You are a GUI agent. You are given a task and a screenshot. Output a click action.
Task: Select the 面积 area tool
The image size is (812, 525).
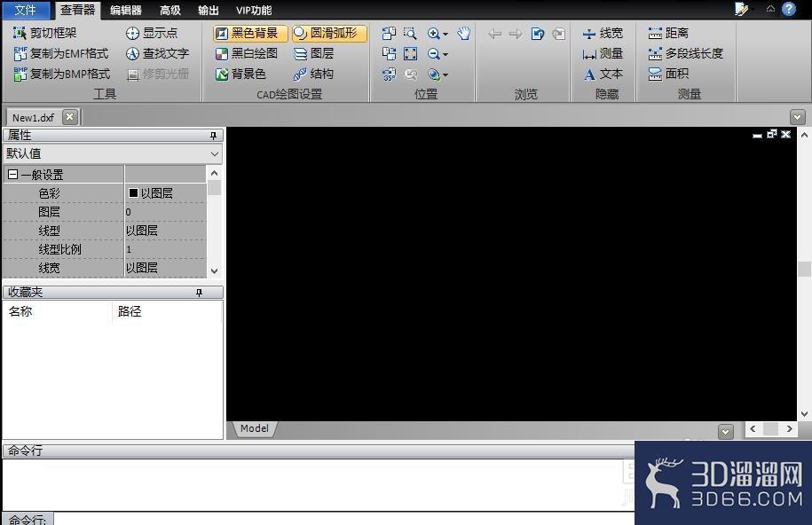click(668, 74)
